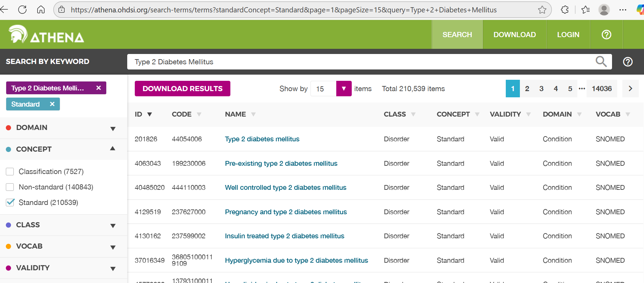View site information lock icon

(62, 10)
